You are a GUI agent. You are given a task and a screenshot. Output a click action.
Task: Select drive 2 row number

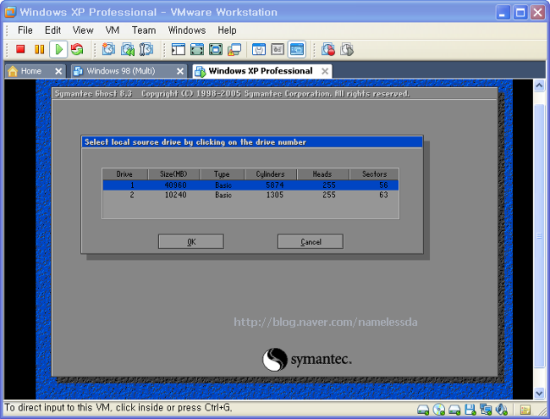pos(132,195)
